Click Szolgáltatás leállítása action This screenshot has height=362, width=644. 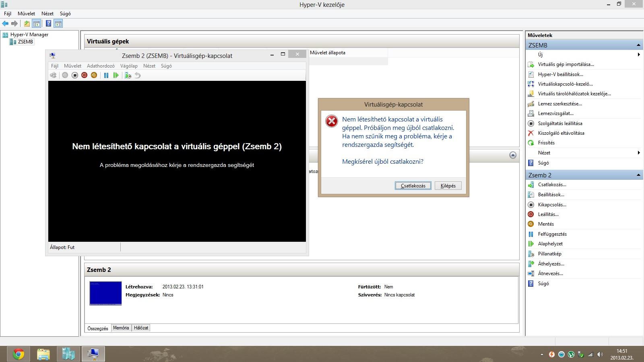560,123
